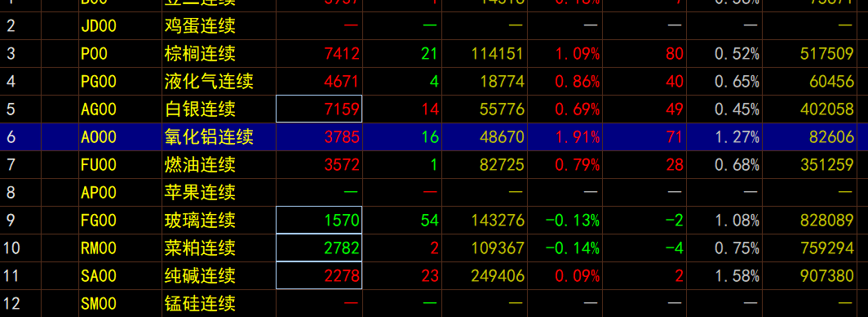Screen dimensions: 868x317
Task: Select volume 82725 in the FU00 row
Action: (x=502, y=164)
